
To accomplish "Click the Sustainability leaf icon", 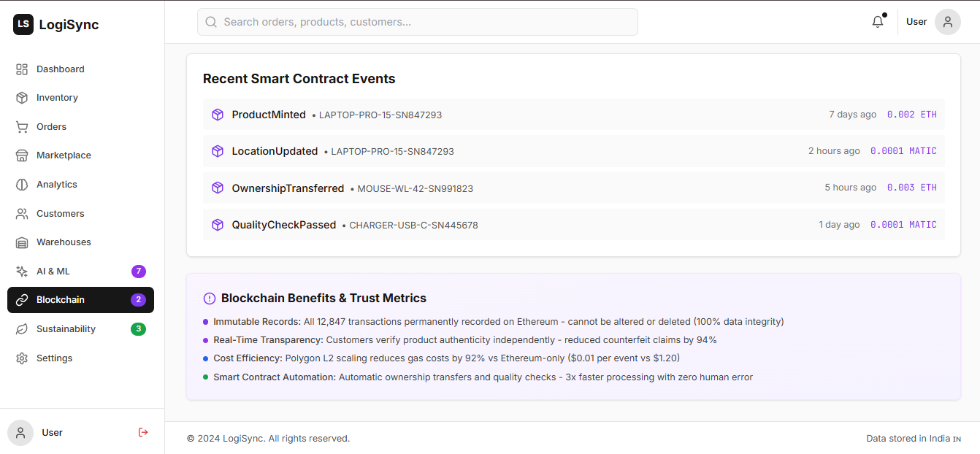I will [22, 329].
